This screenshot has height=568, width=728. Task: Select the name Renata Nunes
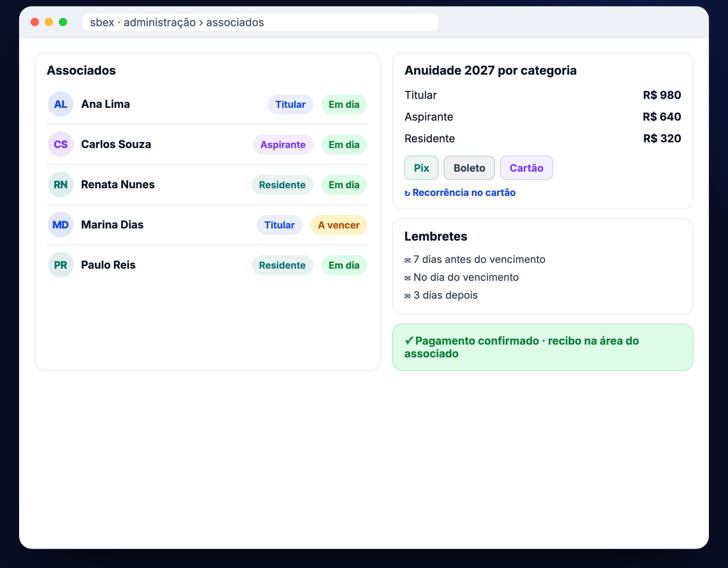pos(118,185)
